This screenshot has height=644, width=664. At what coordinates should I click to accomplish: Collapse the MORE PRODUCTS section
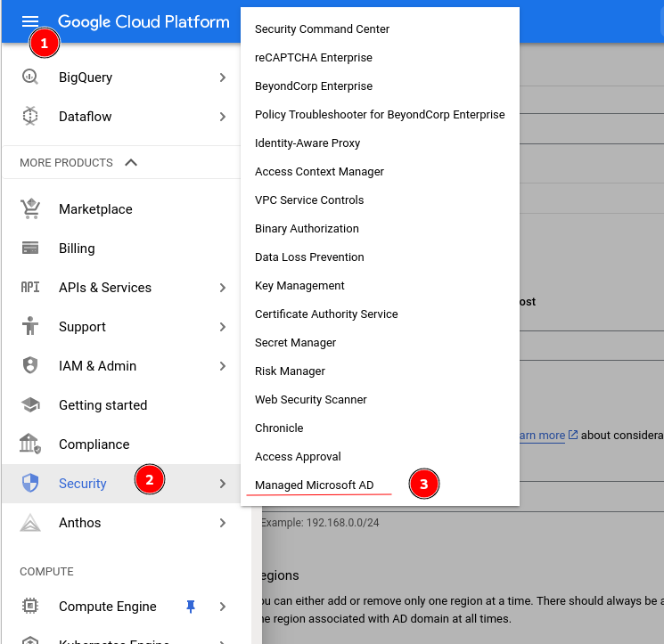point(131,162)
